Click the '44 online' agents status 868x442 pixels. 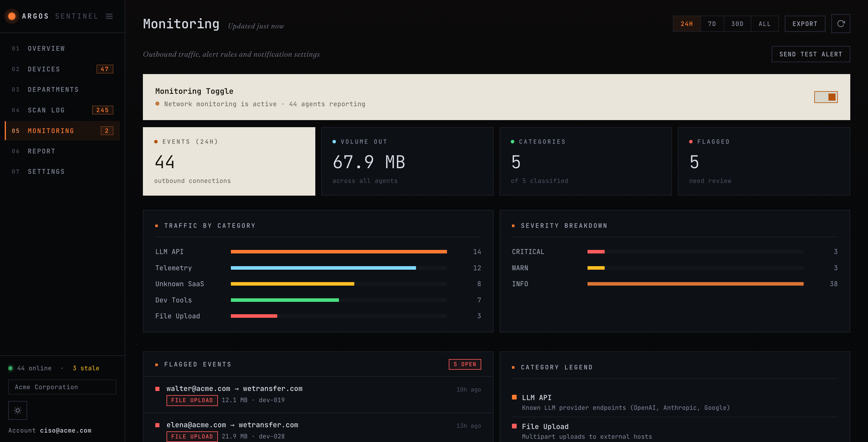tap(34, 368)
